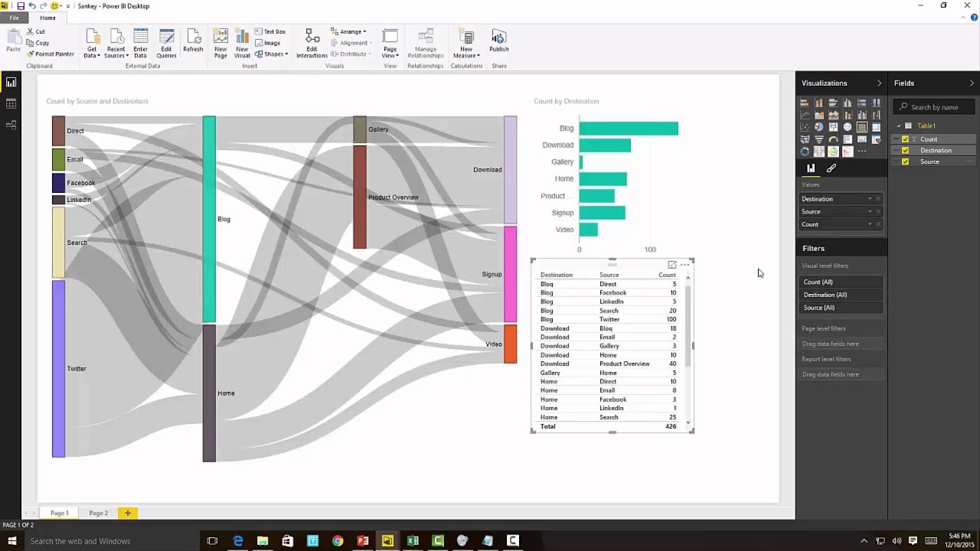Select the pie chart visualization
This screenshot has height=551, width=980.
819,127
